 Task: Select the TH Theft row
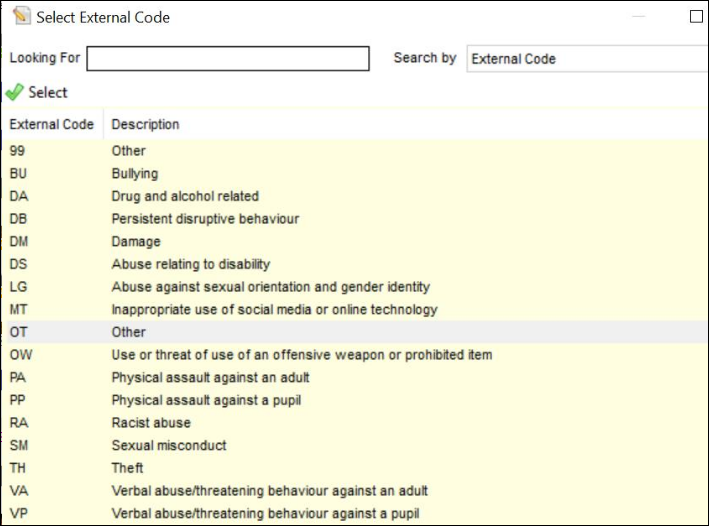pyautogui.click(x=357, y=468)
